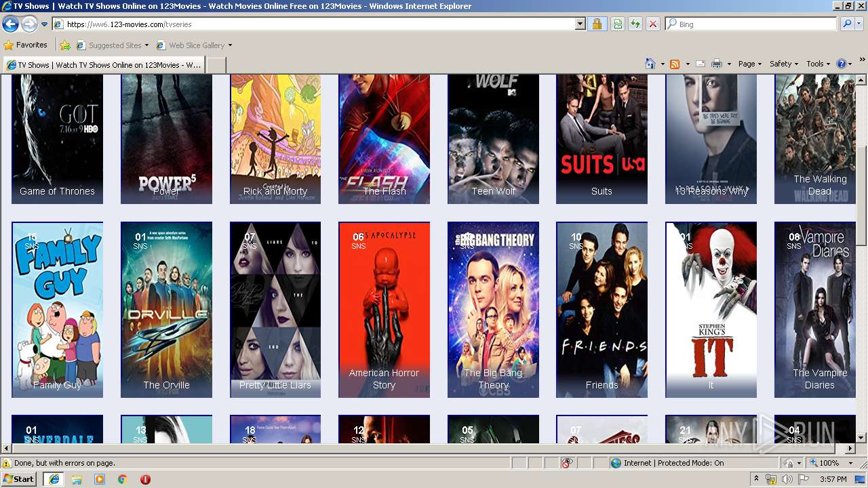Open the search provider dropdown arrow
The height and width of the screenshot is (488, 868).
pos(859,24)
